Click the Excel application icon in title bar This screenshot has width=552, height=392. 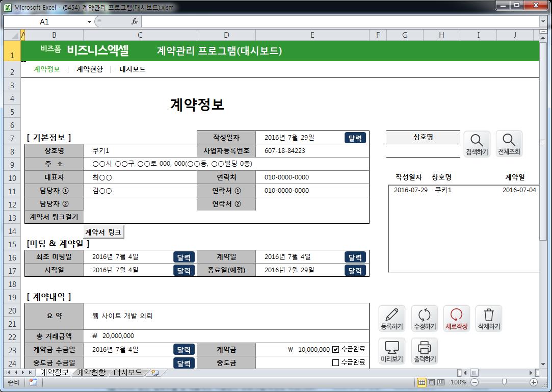(8, 7)
